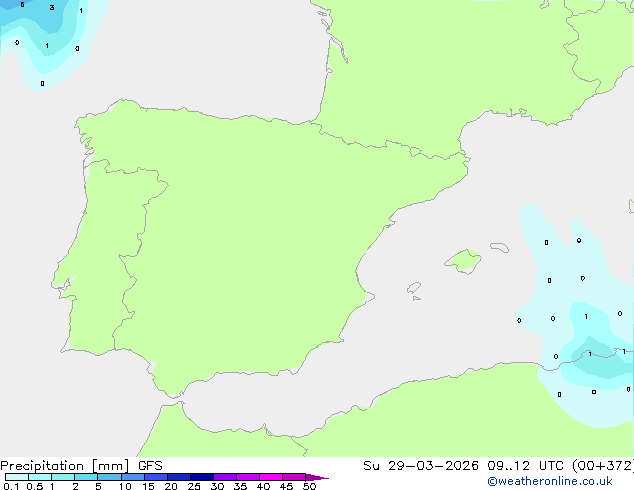The image size is (634, 490).
Task: Select the 25–30 mm navy legend swatch
Action: tap(202, 477)
